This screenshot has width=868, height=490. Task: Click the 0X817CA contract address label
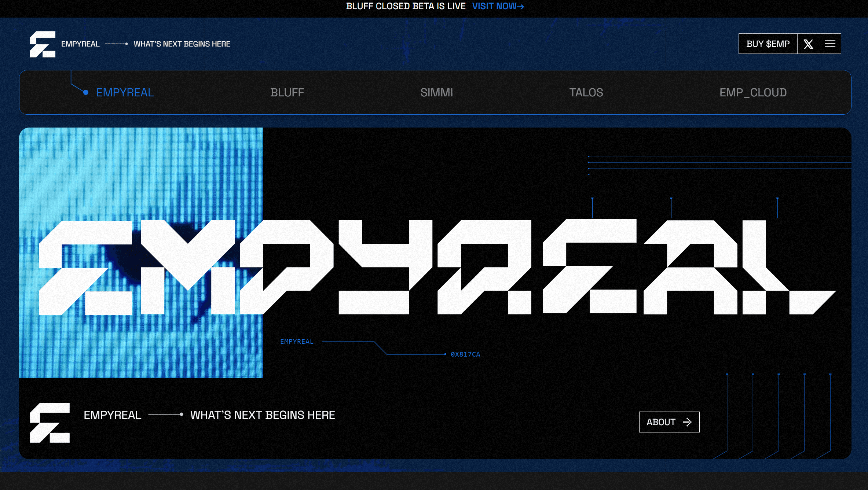[465, 354]
